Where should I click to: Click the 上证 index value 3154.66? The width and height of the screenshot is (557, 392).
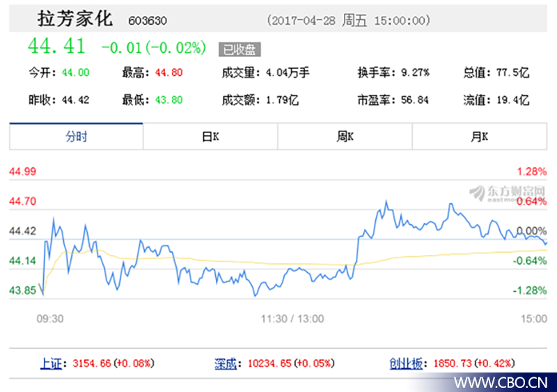click(92, 363)
